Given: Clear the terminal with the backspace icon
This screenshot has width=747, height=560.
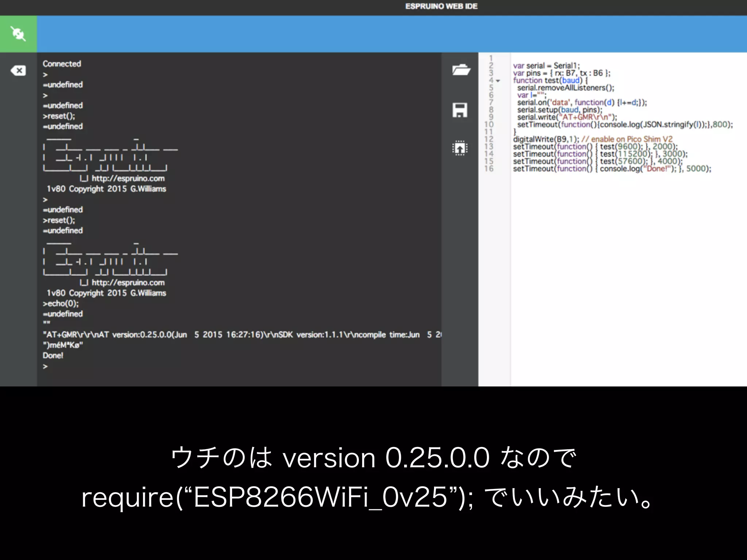Looking at the screenshot, I should (x=18, y=70).
